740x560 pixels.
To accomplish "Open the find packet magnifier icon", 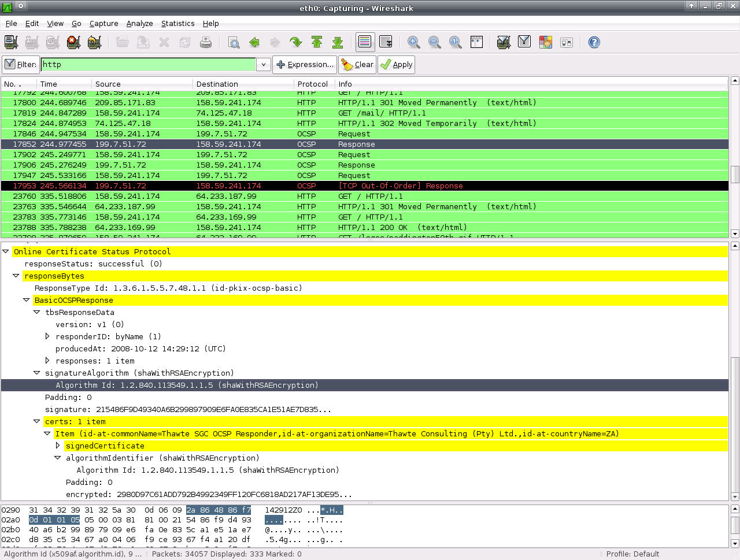I will (234, 42).
